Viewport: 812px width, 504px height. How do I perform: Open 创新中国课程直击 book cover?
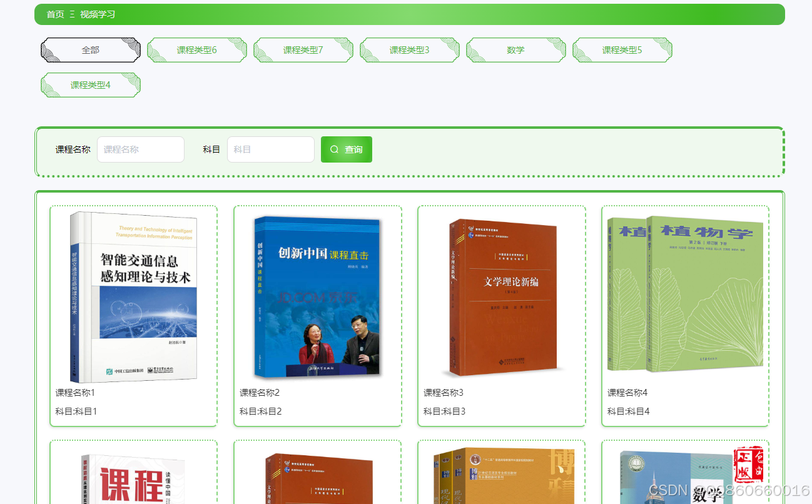[x=318, y=297]
